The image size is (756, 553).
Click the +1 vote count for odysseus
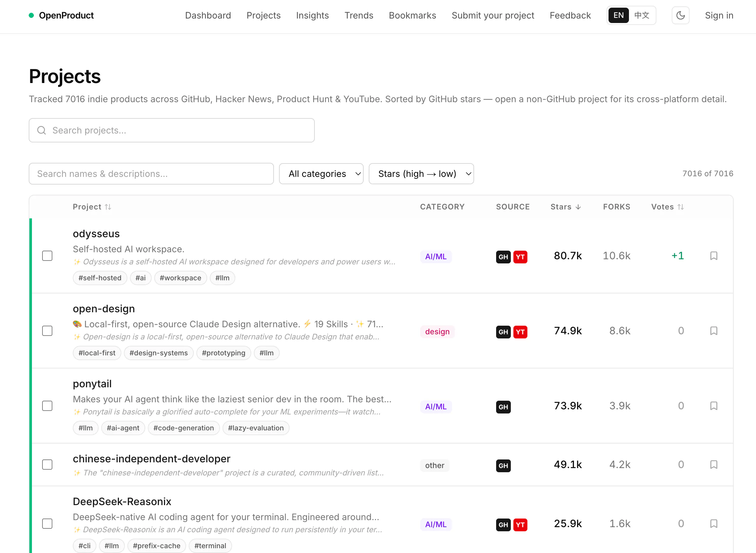[677, 256]
